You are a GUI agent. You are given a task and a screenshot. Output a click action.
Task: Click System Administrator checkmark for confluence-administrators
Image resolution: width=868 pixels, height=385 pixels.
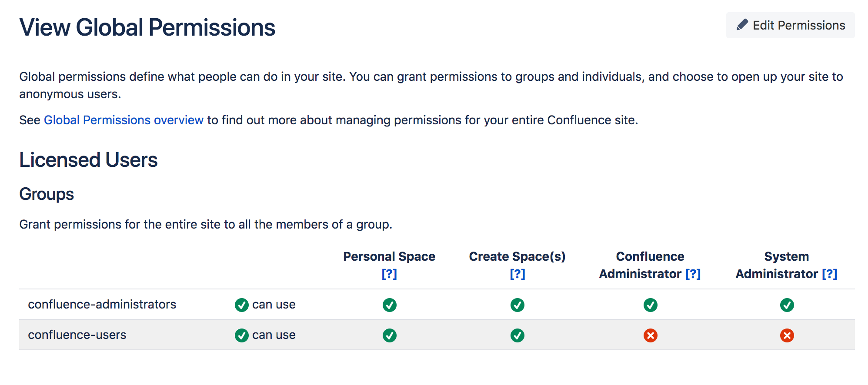[787, 305]
